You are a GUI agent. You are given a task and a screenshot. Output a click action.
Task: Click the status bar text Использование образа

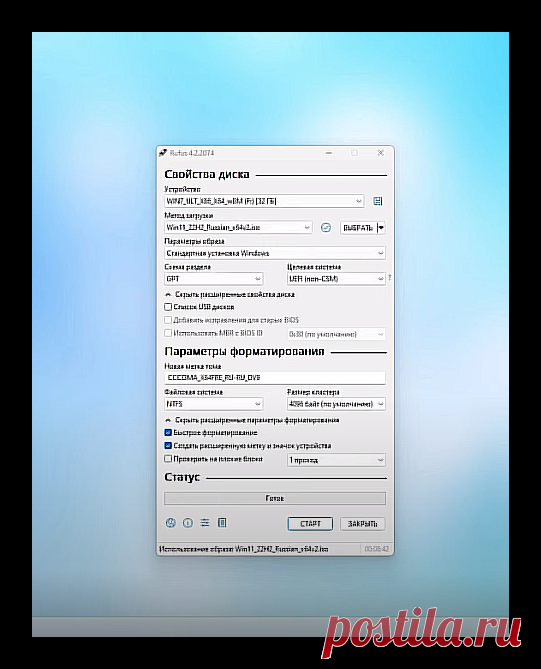(x=244, y=549)
